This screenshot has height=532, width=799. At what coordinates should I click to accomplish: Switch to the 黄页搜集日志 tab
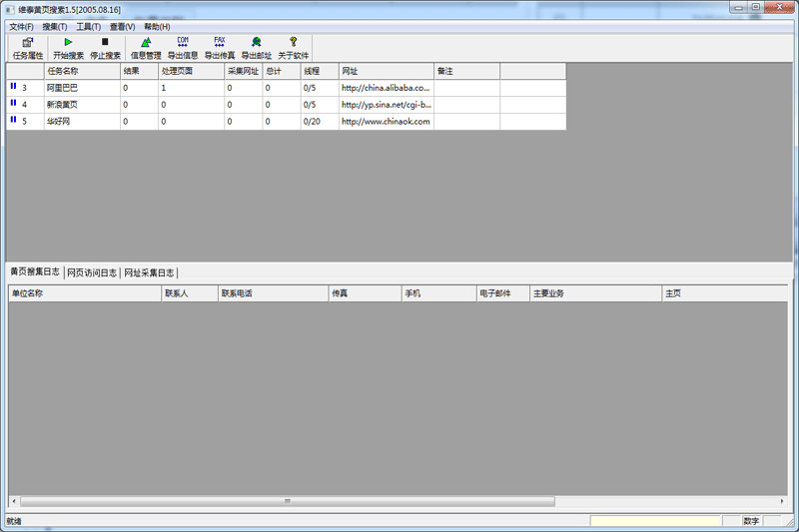point(35,271)
